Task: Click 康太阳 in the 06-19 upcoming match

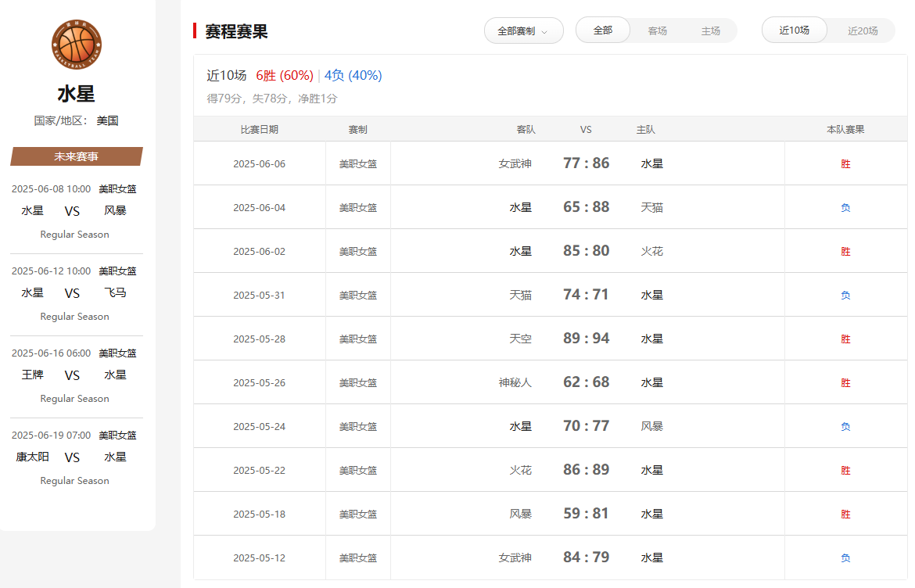Action: pos(33,457)
